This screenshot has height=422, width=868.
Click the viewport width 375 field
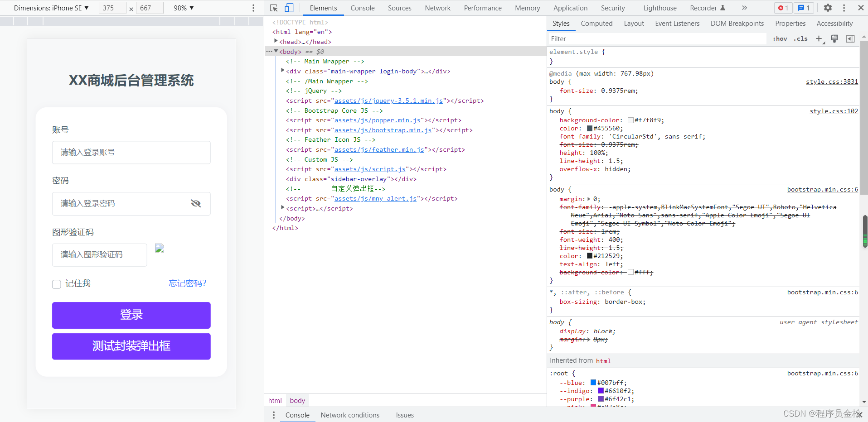[x=112, y=8]
